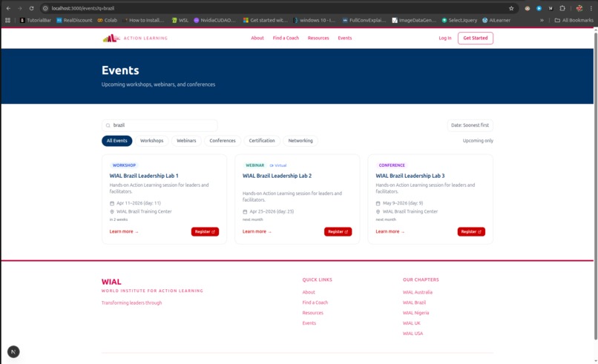Image resolution: width=598 pixels, height=364 pixels.
Task: Show more bookmarks via the double chevron
Action: point(542,20)
